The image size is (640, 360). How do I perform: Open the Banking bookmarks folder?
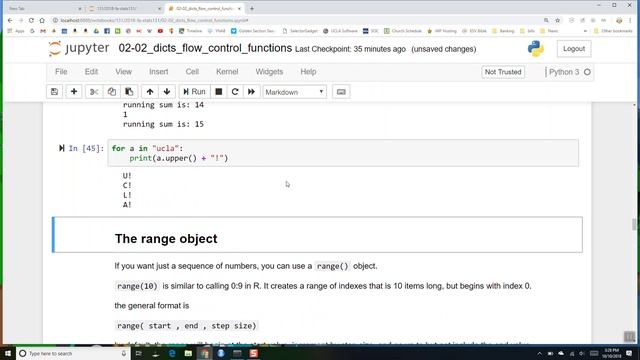[503, 31]
